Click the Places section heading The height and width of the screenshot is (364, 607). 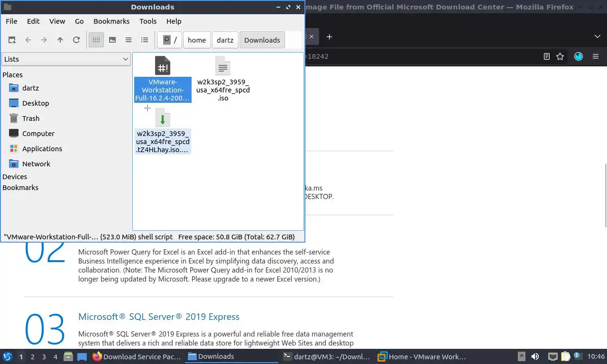(x=12, y=75)
